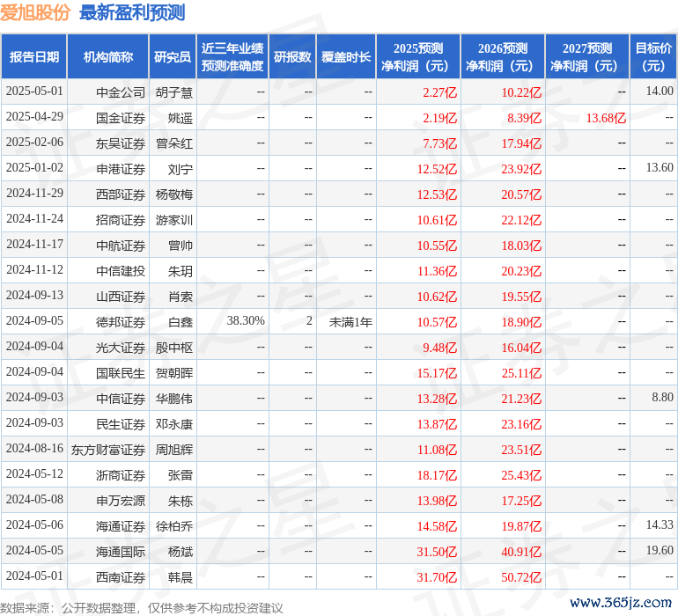
Task: Select the 覆盖时长 column header
Action: pos(346,56)
